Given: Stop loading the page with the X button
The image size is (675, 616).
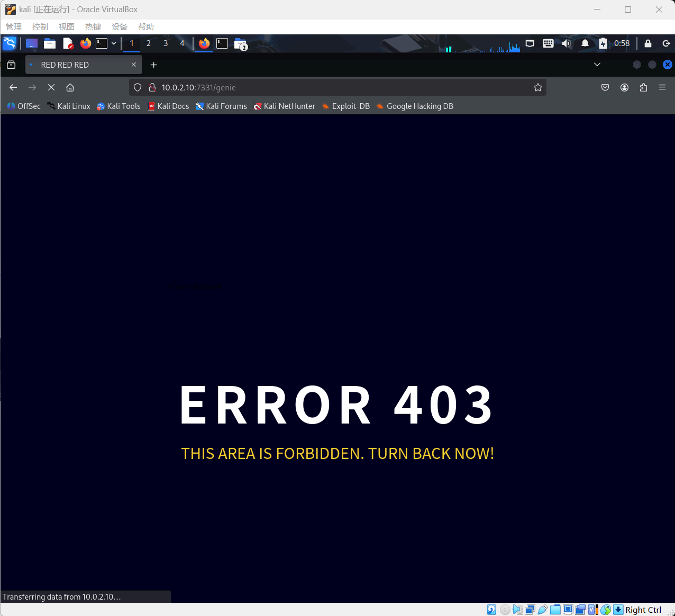Looking at the screenshot, I should coord(51,88).
